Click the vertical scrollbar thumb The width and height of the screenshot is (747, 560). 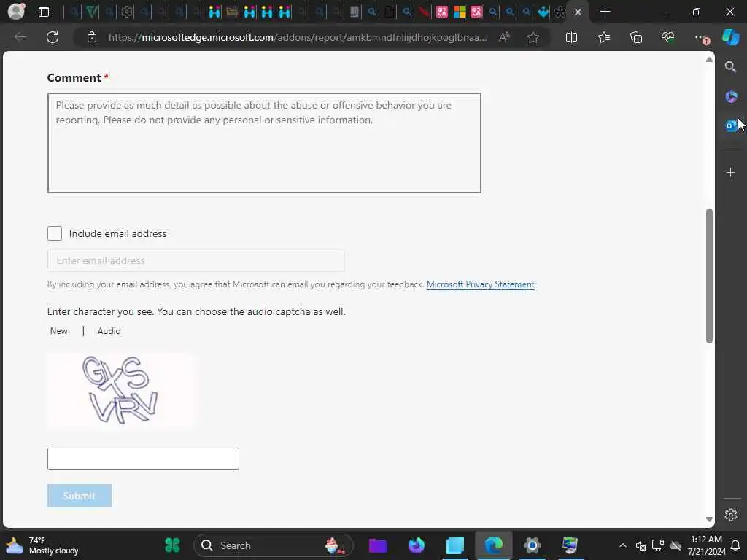pos(709,276)
